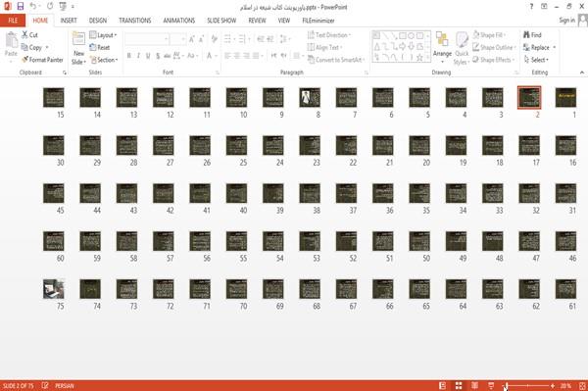Start Slide Show from status bar icon

pyautogui.click(x=491, y=385)
